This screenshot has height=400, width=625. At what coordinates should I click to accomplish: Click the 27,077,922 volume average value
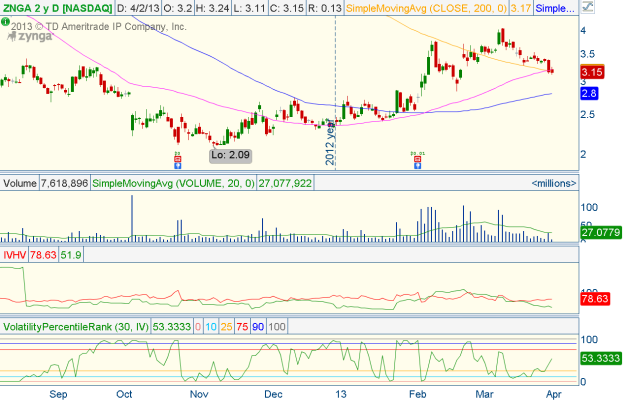[285, 183]
